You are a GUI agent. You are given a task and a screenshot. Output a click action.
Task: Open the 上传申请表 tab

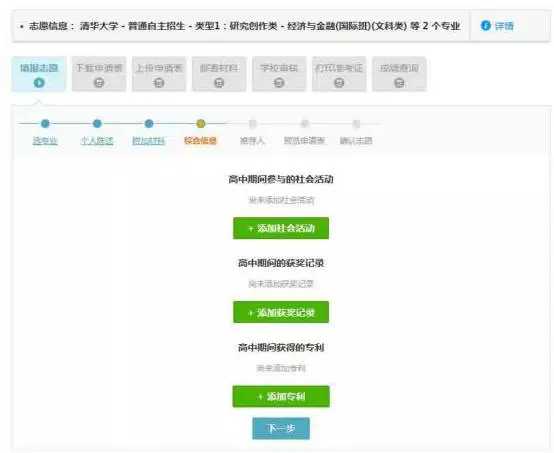click(x=159, y=74)
